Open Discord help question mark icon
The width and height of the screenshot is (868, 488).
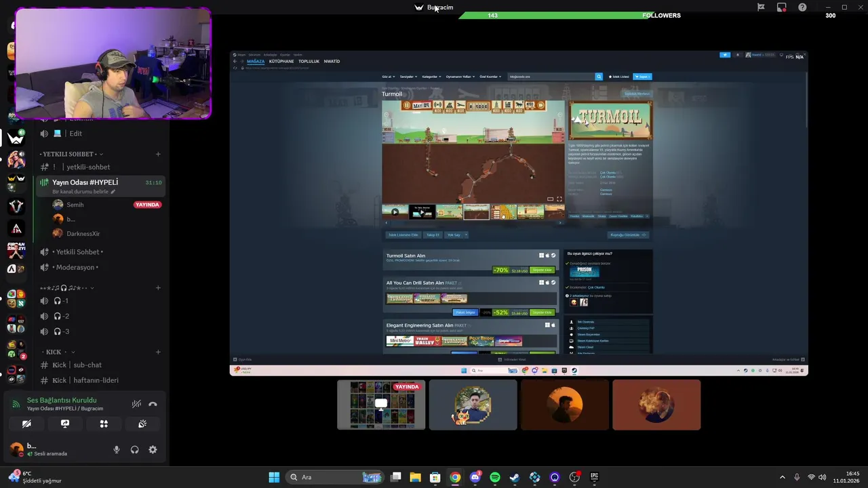click(x=802, y=7)
